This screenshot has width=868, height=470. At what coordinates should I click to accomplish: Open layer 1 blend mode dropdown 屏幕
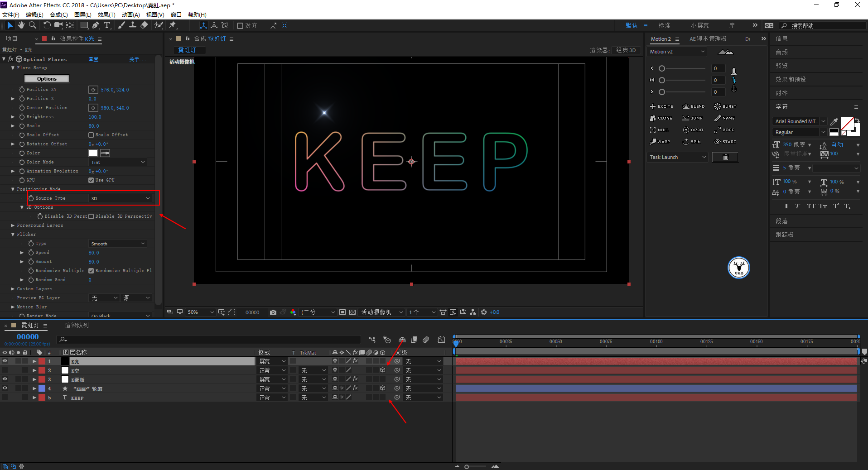pyautogui.click(x=272, y=361)
